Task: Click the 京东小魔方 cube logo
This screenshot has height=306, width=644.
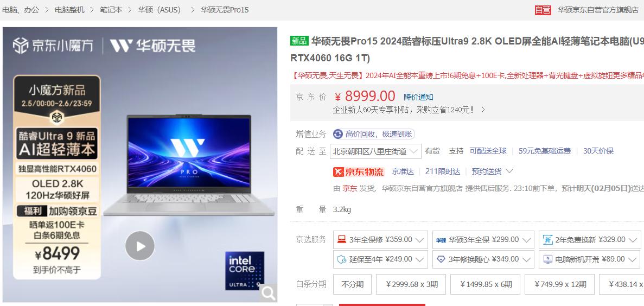Action: point(20,46)
